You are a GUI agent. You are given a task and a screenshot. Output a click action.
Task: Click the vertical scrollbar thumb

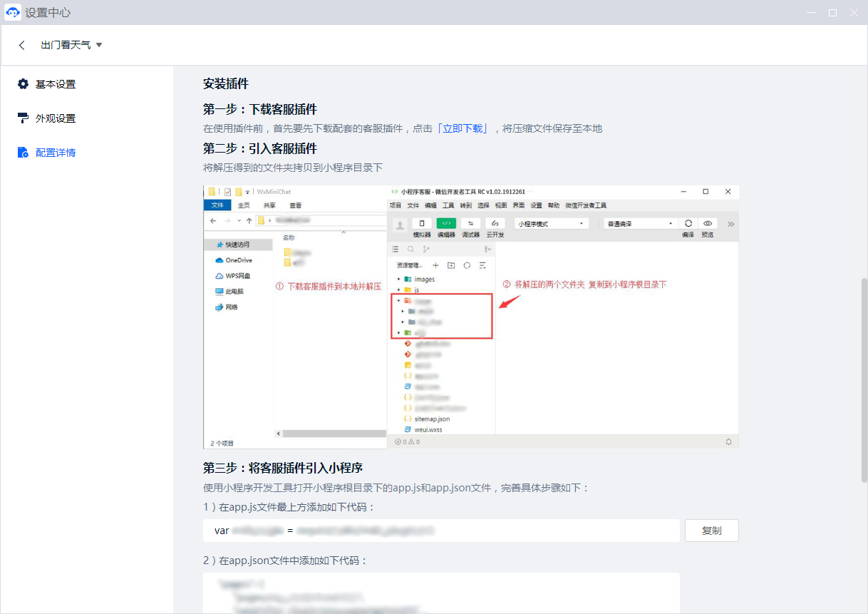click(x=864, y=379)
